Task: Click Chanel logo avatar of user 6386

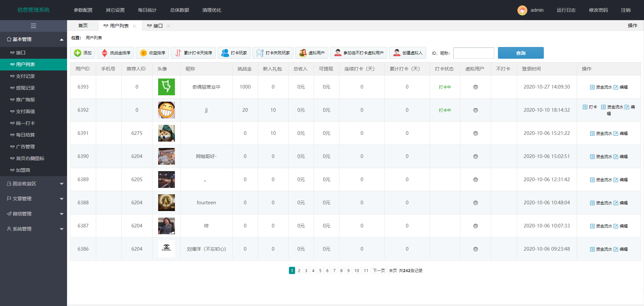Action: (167, 249)
